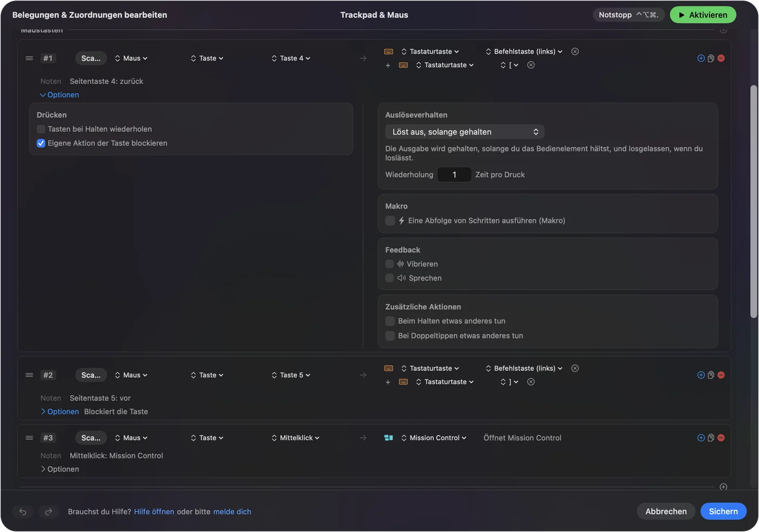
Task: Click the reorder handle of mapping #3
Action: 29,438
